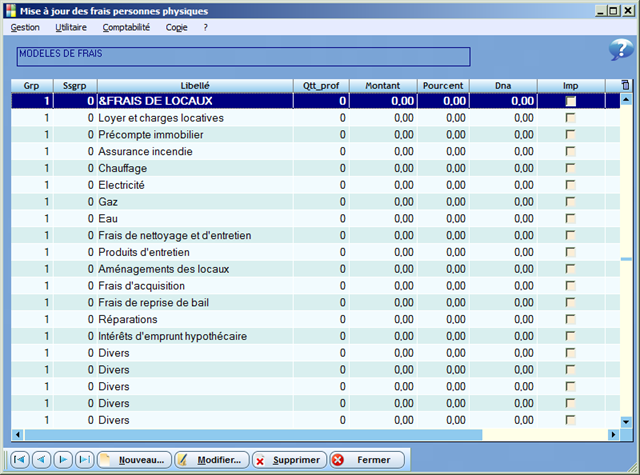This screenshot has width=640, height=475.
Task: Select the Electricité row label
Action: click(122, 185)
